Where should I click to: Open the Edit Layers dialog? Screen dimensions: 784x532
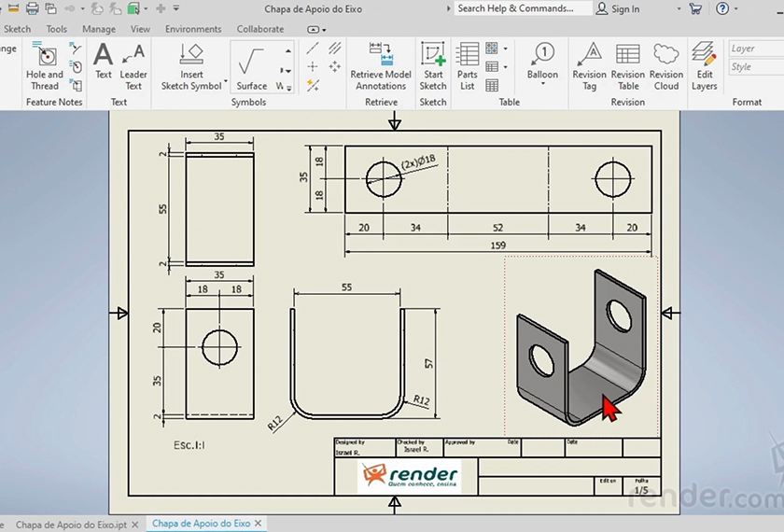[705, 65]
